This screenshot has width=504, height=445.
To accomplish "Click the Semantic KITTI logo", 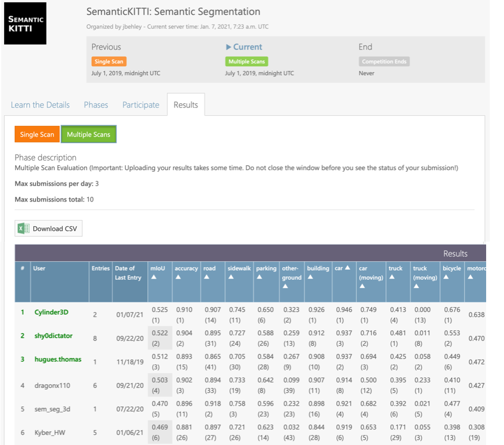I will (x=25, y=23).
